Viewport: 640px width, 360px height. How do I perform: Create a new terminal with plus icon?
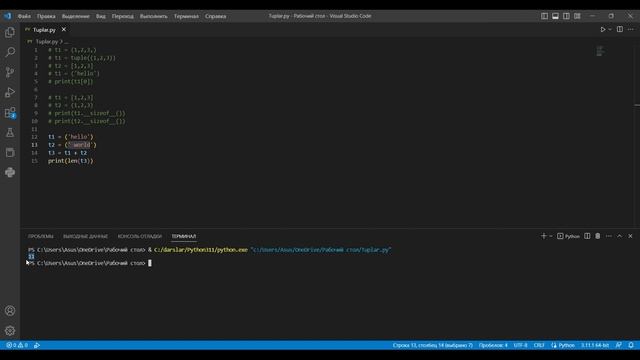[x=543, y=236]
